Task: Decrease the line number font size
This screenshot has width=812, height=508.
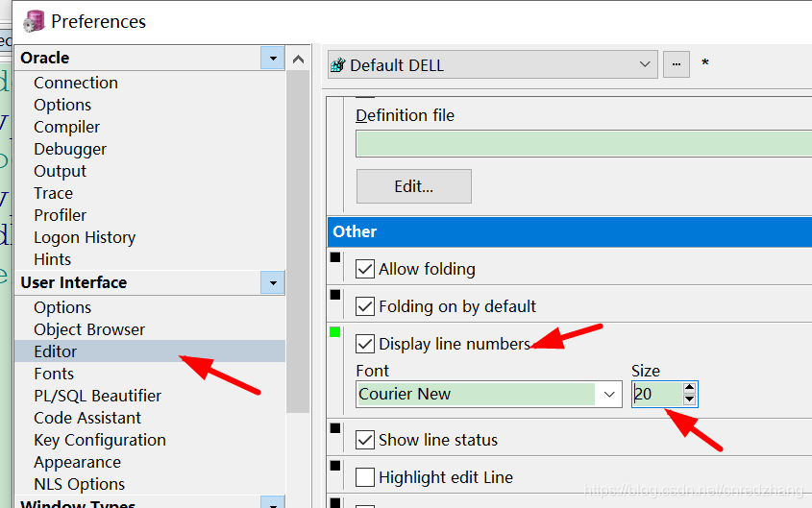Action: pos(689,399)
